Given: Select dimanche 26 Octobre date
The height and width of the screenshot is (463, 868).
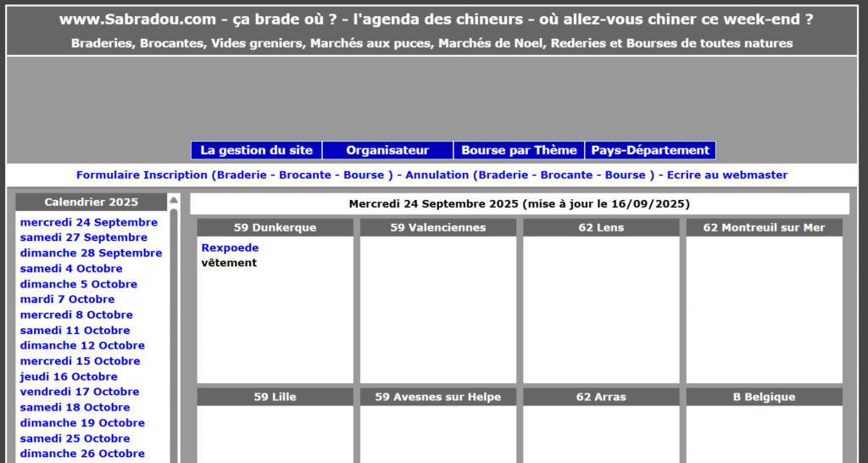Looking at the screenshot, I should click(x=82, y=454).
